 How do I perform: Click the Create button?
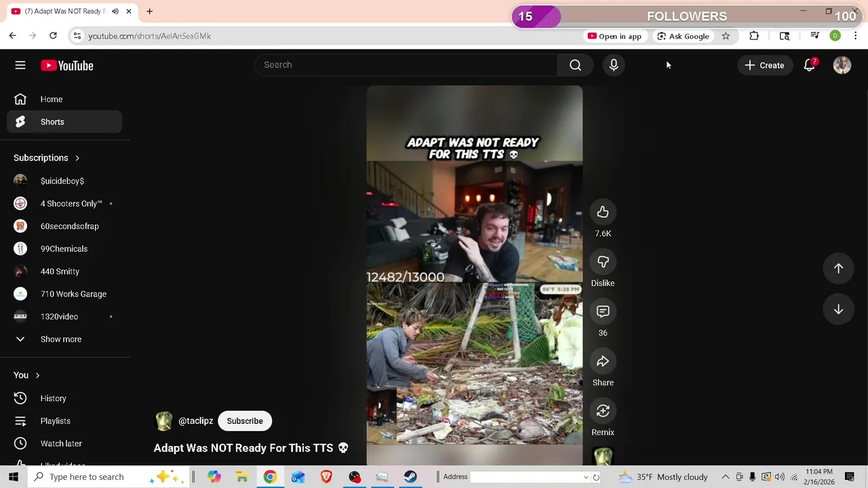click(764, 65)
